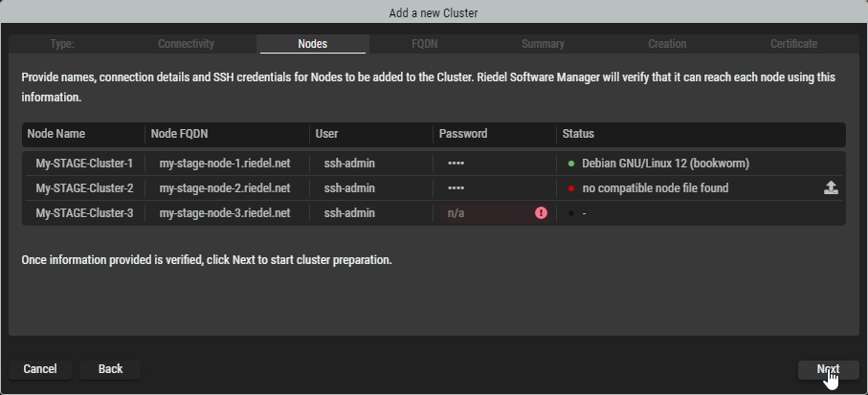The image size is (868, 395).
Task: Click the upload icon for My-STAGE-Cluster-2
Action: pyautogui.click(x=831, y=188)
